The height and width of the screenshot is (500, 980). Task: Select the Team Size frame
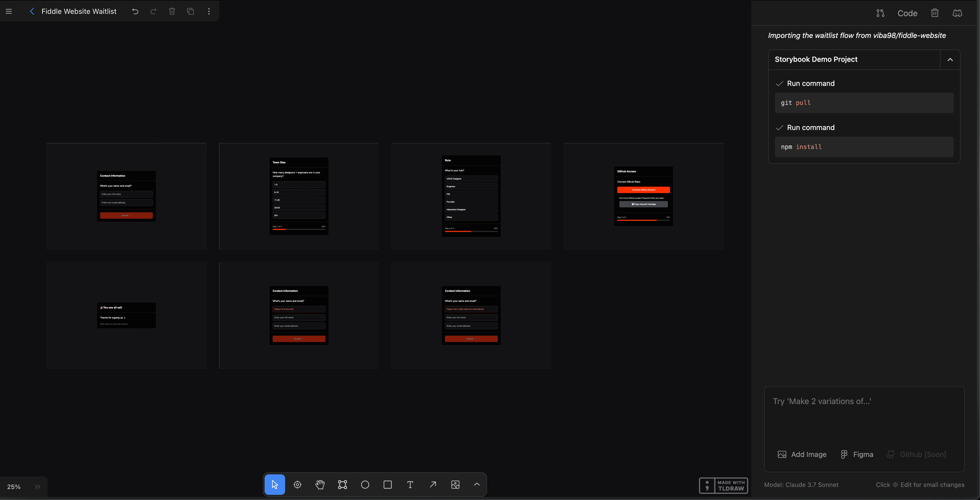(x=299, y=196)
